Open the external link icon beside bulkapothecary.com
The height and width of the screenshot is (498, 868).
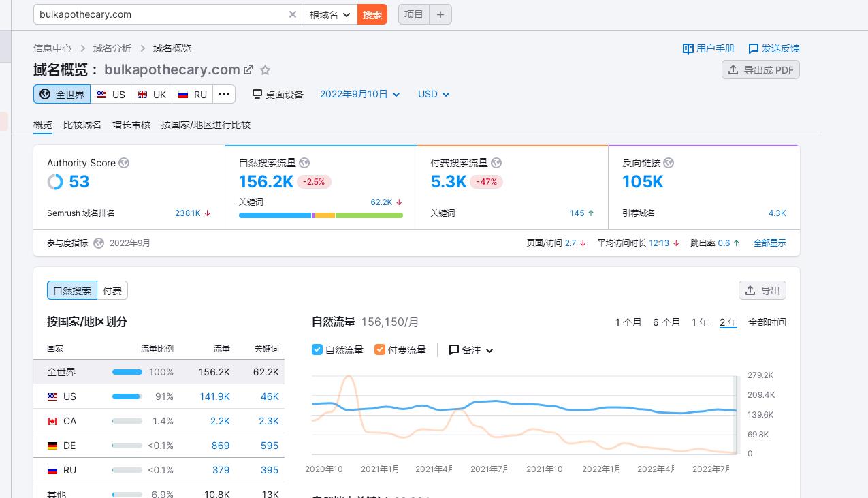tap(248, 69)
